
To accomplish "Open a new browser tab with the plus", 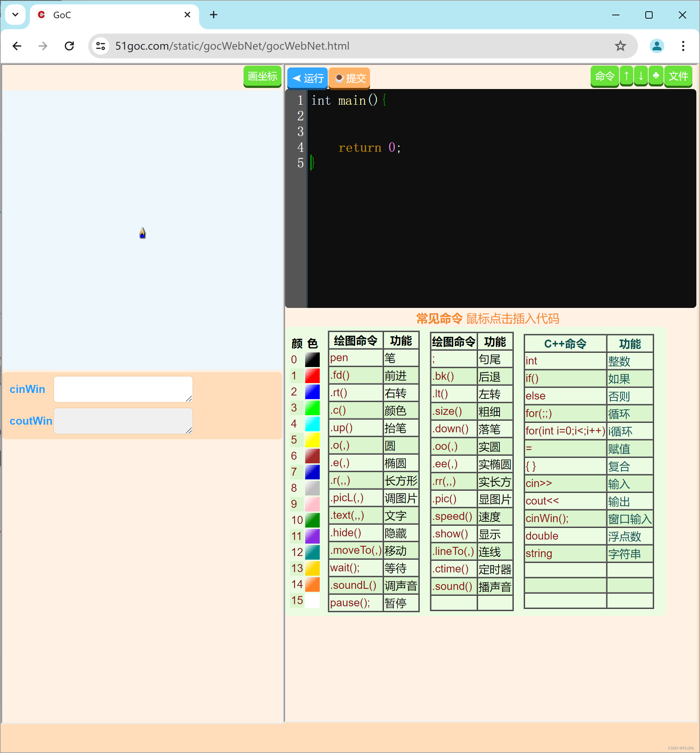I will pyautogui.click(x=214, y=15).
